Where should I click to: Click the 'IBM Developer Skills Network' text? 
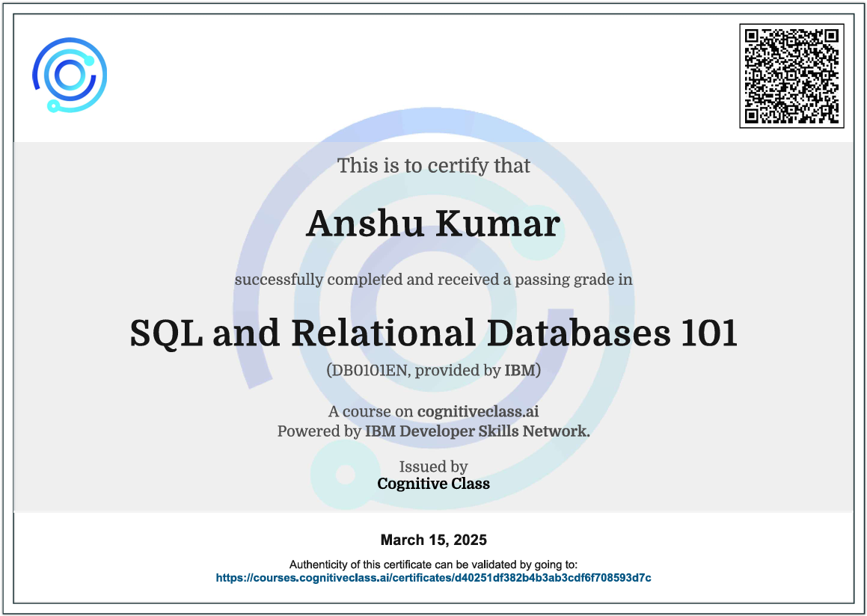coord(477,431)
